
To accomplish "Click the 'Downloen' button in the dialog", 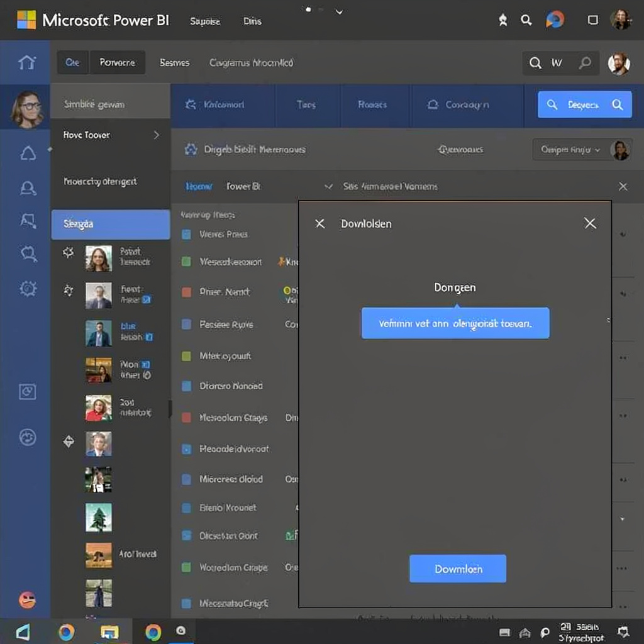I will pyautogui.click(x=458, y=569).
